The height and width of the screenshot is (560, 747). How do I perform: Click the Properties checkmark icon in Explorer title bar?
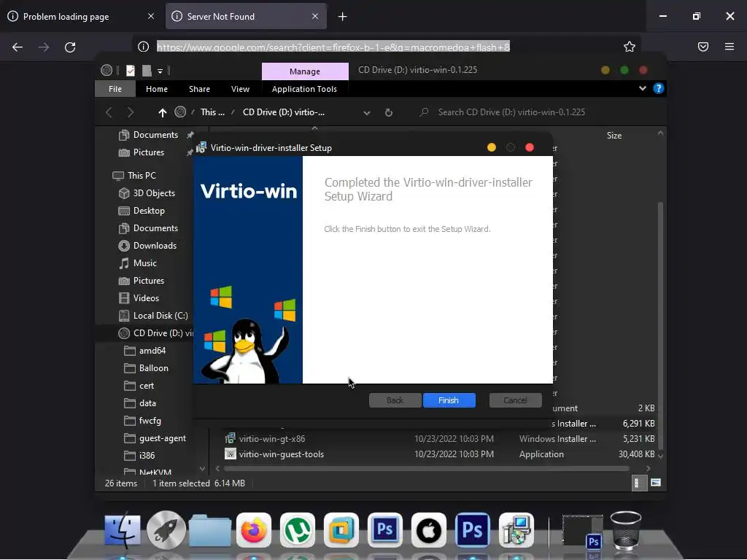pos(130,71)
